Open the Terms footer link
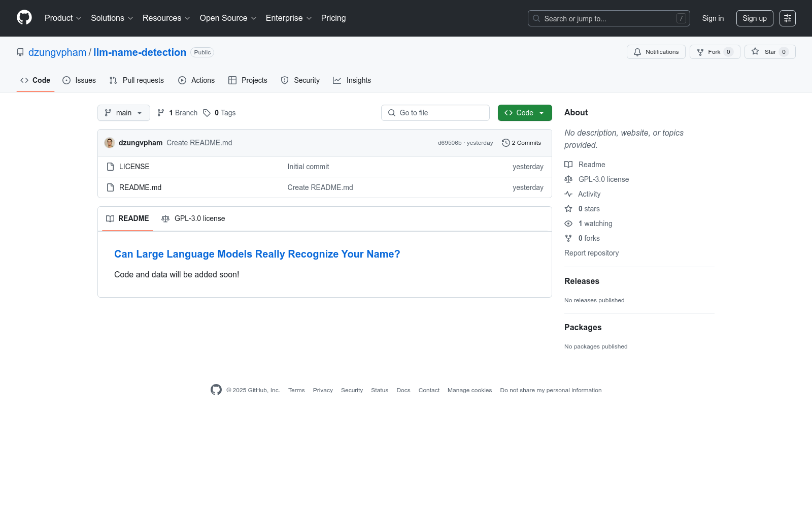The width and height of the screenshot is (812, 508). pos(296,390)
